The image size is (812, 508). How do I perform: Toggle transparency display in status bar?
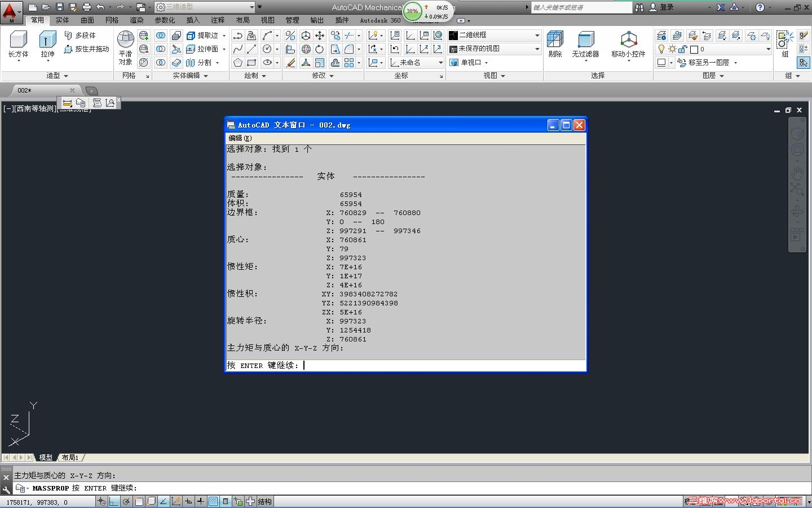coord(213,501)
